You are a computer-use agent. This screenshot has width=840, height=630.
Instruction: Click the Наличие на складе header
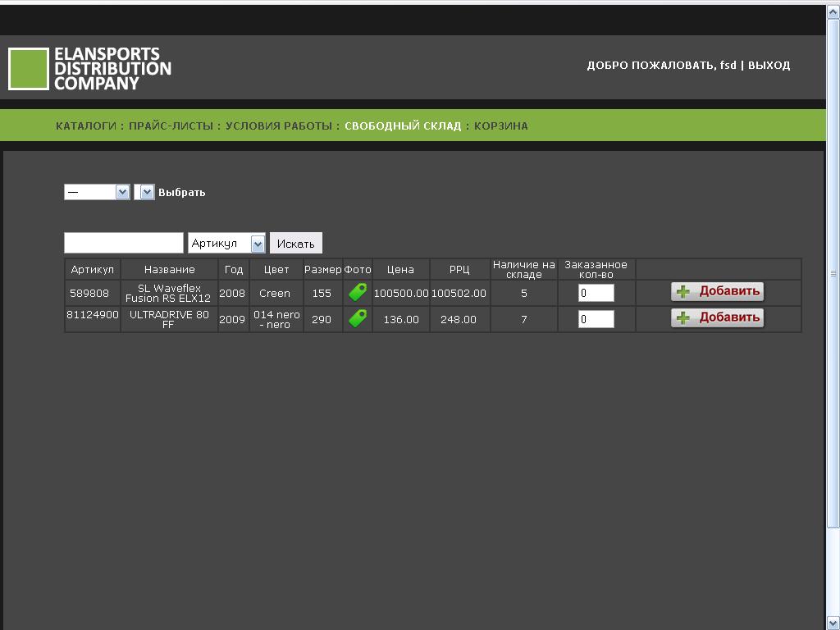tap(524, 269)
